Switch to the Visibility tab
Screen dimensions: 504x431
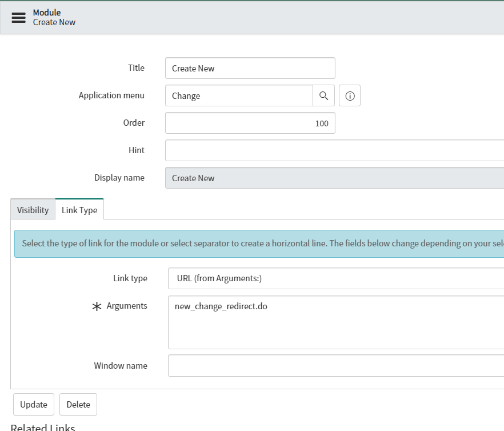[33, 210]
